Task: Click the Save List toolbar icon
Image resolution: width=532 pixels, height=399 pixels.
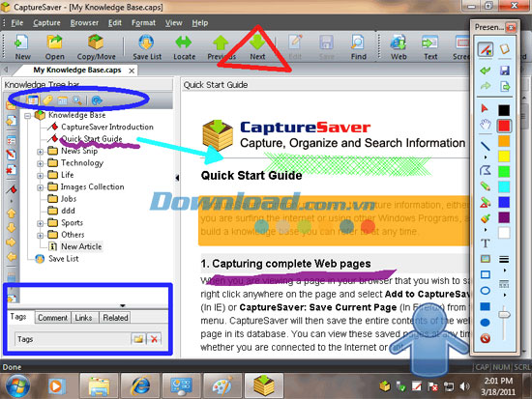Action: tap(147, 43)
